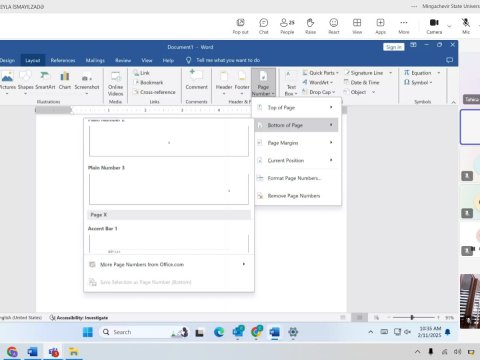Insert a Cross-reference
This screenshot has width=480, height=360.
[154, 92]
